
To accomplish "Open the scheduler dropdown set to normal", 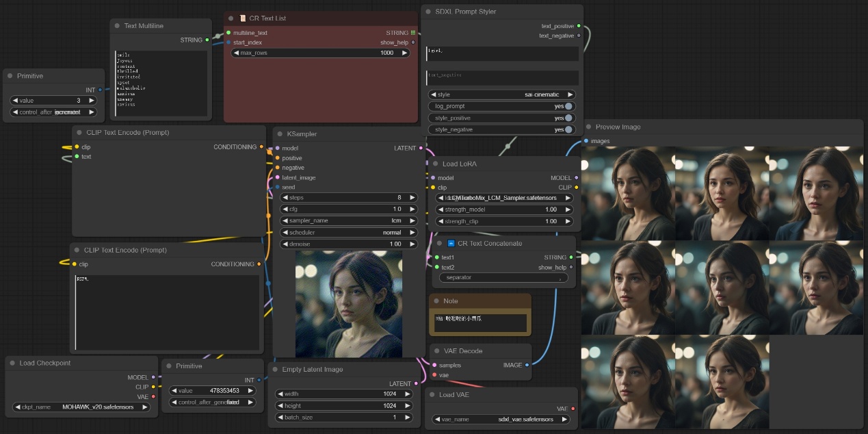I will 348,233.
